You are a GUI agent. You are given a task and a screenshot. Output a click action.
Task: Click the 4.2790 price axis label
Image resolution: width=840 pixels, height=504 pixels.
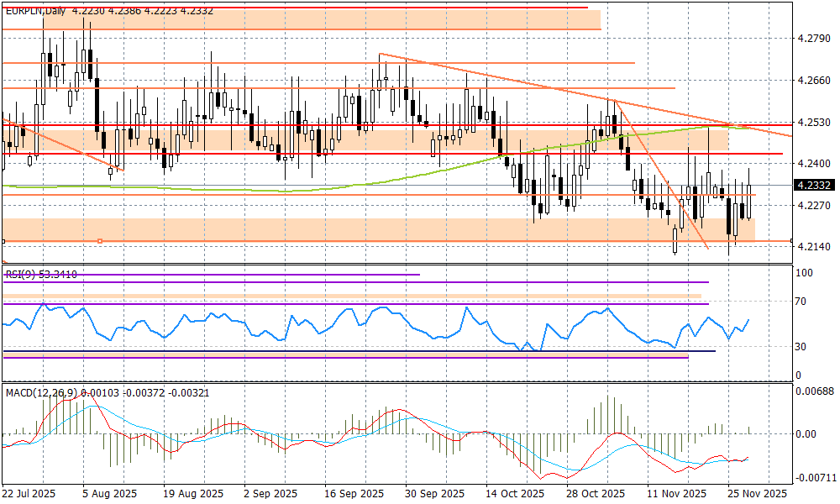tap(812, 39)
